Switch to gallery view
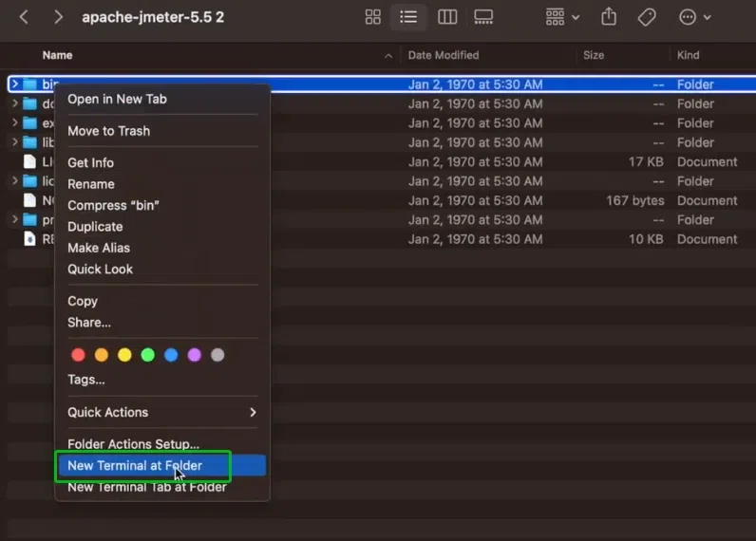This screenshot has height=541, width=756. (483, 17)
